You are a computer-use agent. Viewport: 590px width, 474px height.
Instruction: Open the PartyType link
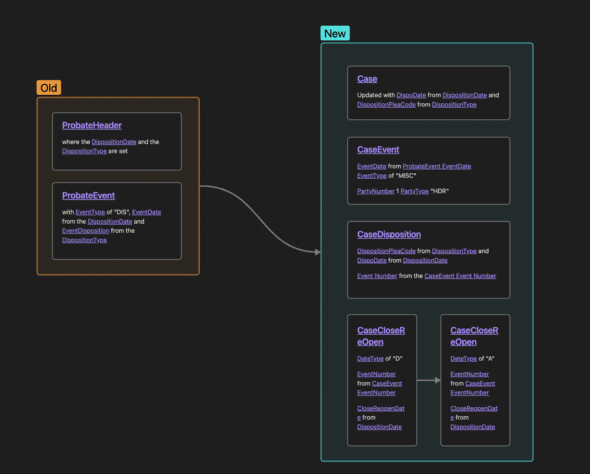[415, 191]
